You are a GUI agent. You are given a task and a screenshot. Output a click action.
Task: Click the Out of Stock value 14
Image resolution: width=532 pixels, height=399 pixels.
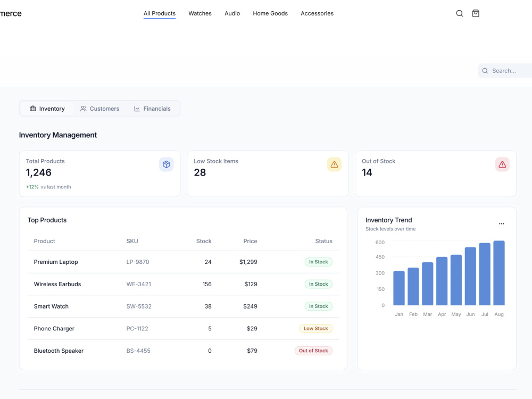(367, 173)
